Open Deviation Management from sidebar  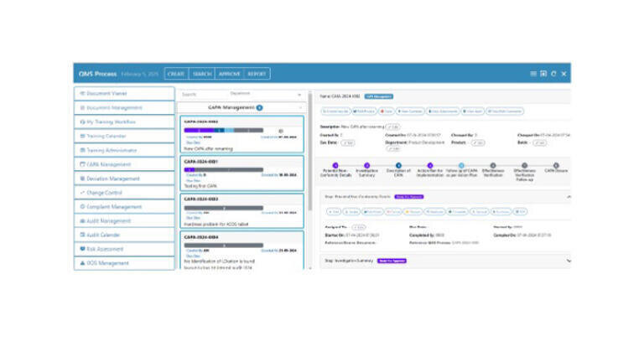click(x=124, y=178)
